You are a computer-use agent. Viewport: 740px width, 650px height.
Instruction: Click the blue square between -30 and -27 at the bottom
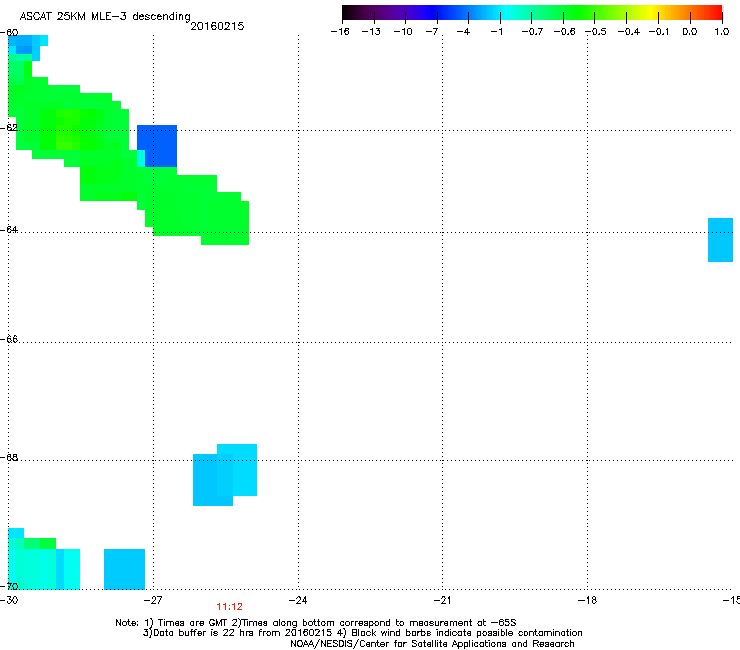click(x=124, y=569)
